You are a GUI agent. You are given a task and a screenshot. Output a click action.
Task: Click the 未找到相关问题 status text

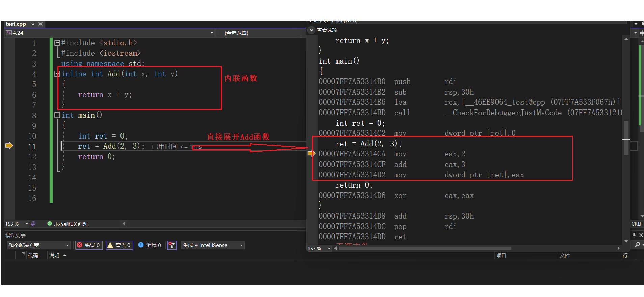[x=71, y=224]
